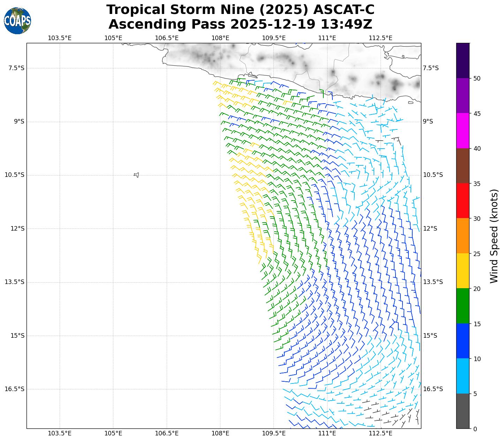504x441 pixels.
Task: Click the gray 0–5 knots colorbar segment
Action: click(463, 411)
